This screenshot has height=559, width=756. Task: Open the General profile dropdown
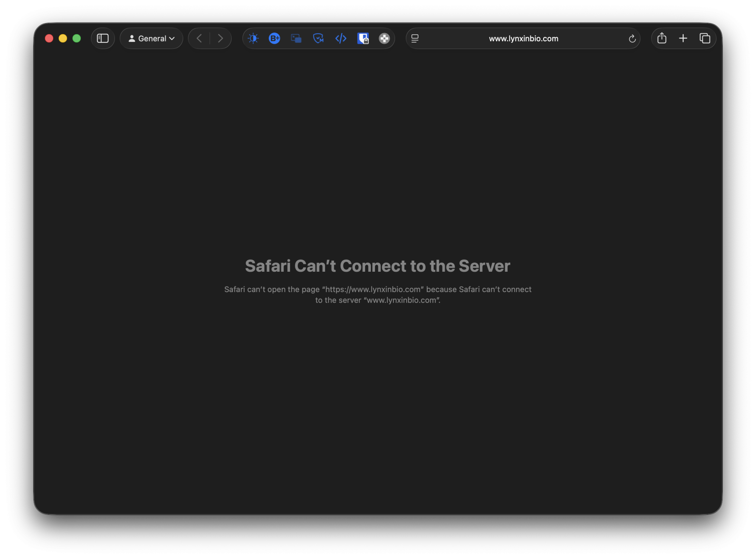[x=151, y=38]
